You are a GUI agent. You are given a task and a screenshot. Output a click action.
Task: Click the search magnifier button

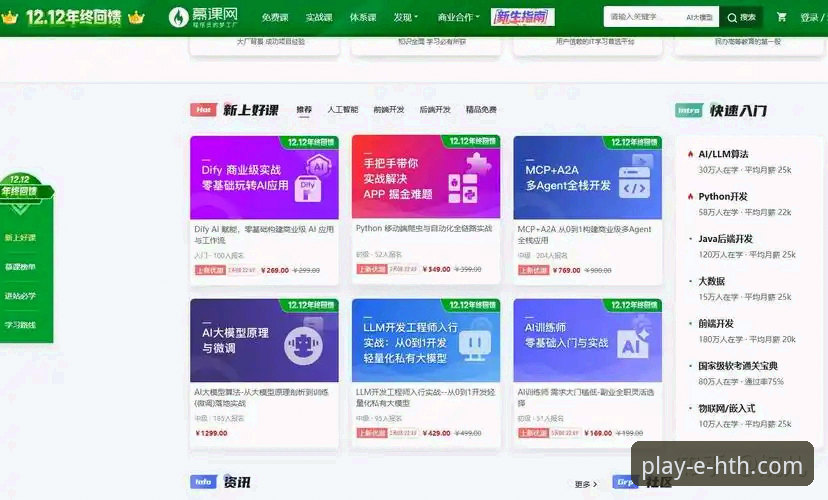point(741,17)
